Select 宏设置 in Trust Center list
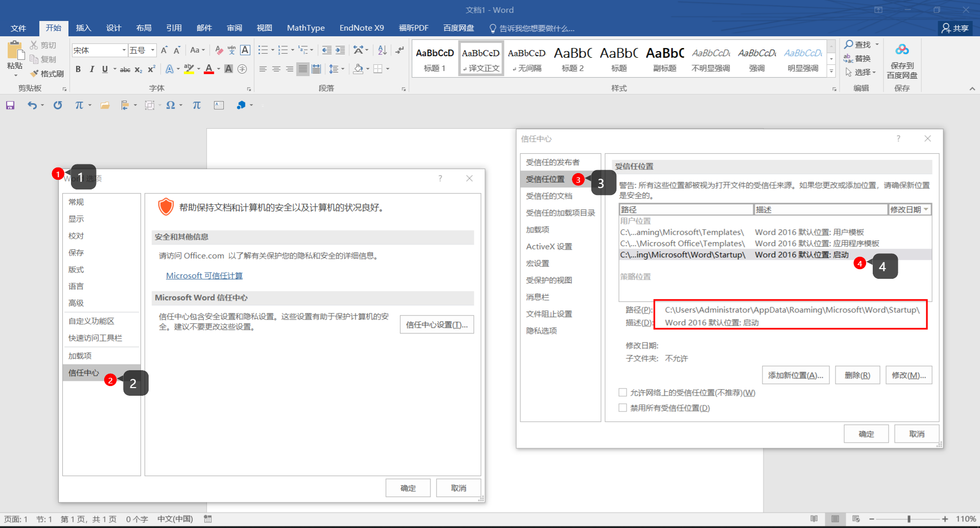The height and width of the screenshot is (528, 980). (x=538, y=263)
